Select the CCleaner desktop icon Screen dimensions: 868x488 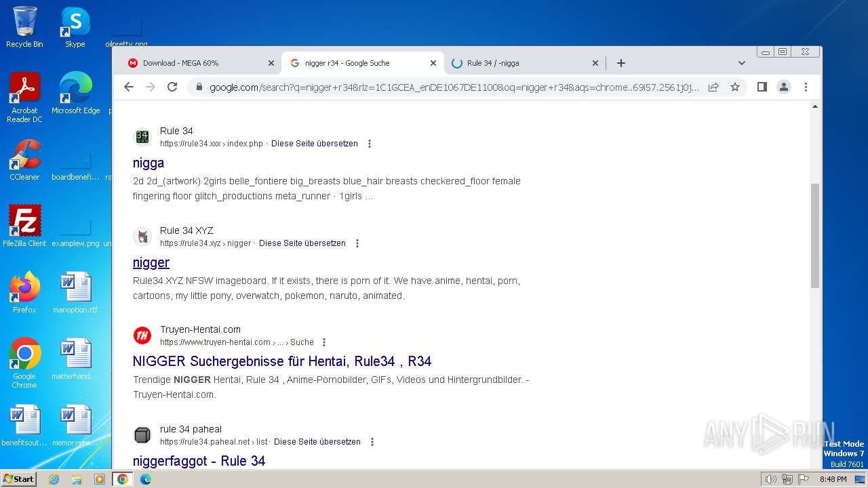(24, 159)
